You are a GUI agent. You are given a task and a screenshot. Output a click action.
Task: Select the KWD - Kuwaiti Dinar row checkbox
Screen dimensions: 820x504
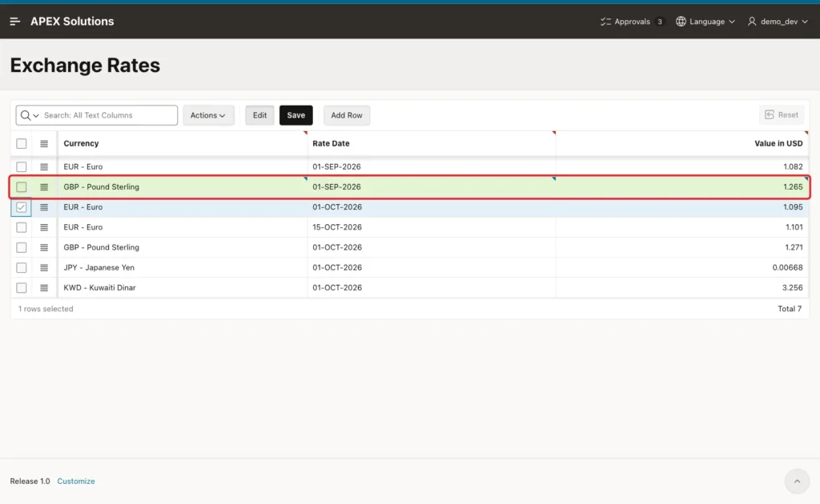[x=22, y=288]
